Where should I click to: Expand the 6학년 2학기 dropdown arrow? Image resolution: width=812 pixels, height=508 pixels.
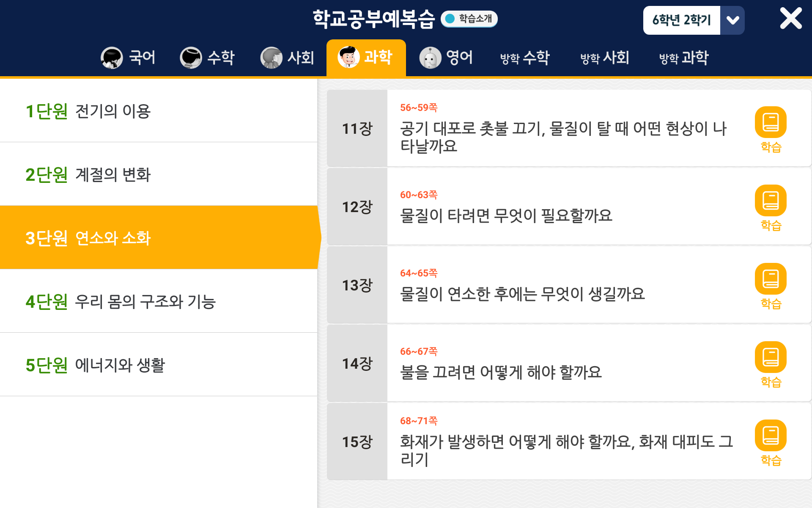pos(732,20)
